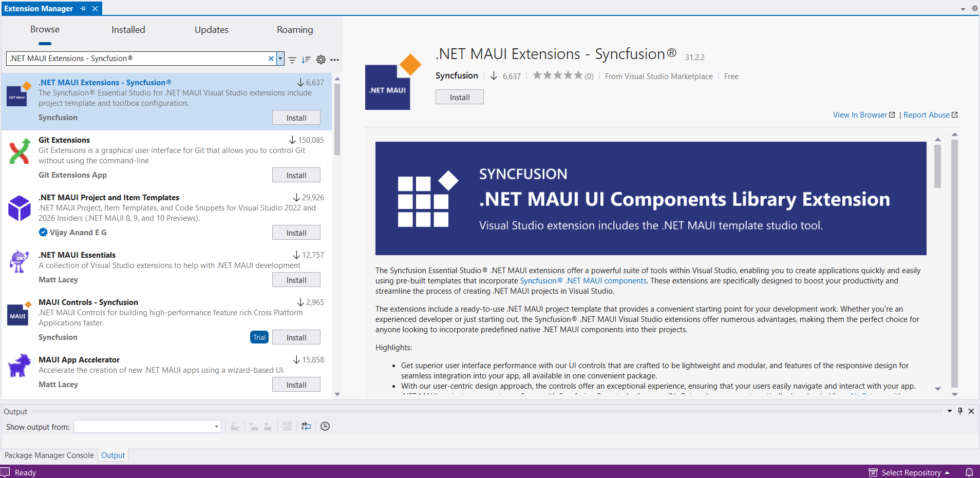Clear the extension search box
Image resolution: width=980 pixels, height=478 pixels.
(271, 59)
